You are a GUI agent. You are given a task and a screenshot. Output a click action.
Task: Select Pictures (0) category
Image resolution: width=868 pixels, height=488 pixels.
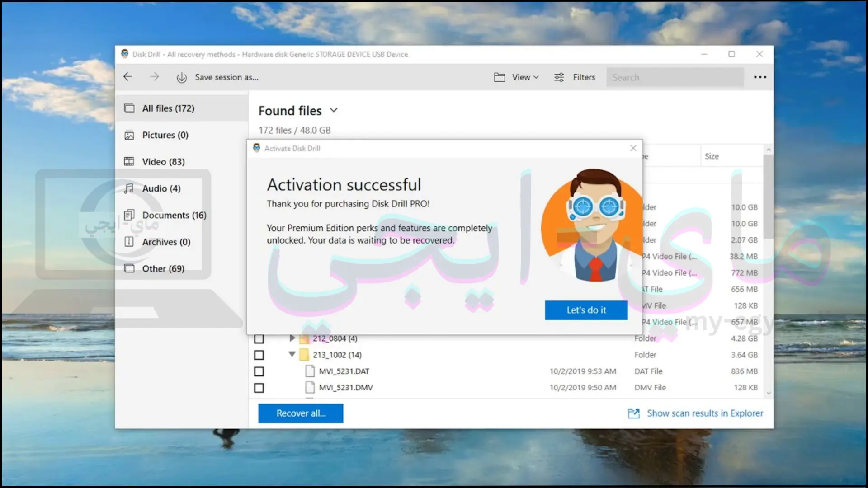(x=181, y=135)
